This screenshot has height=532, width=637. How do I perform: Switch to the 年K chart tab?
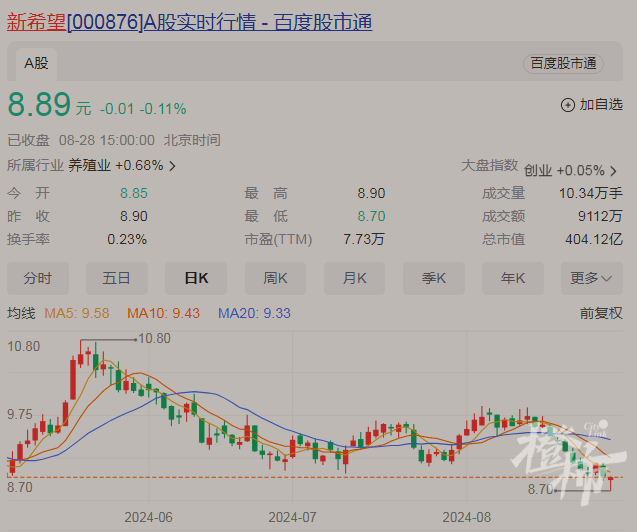513,279
